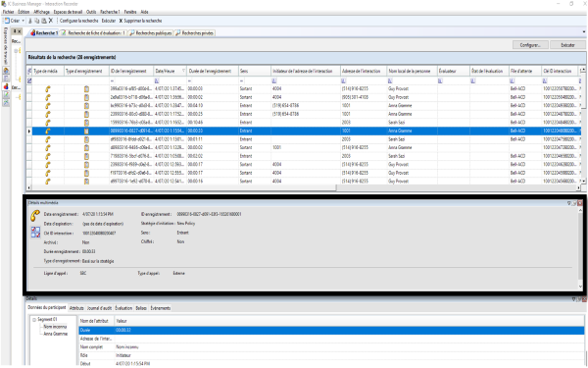
Task: Click phone media icon for 00:04:10 recording
Action: click(48, 106)
